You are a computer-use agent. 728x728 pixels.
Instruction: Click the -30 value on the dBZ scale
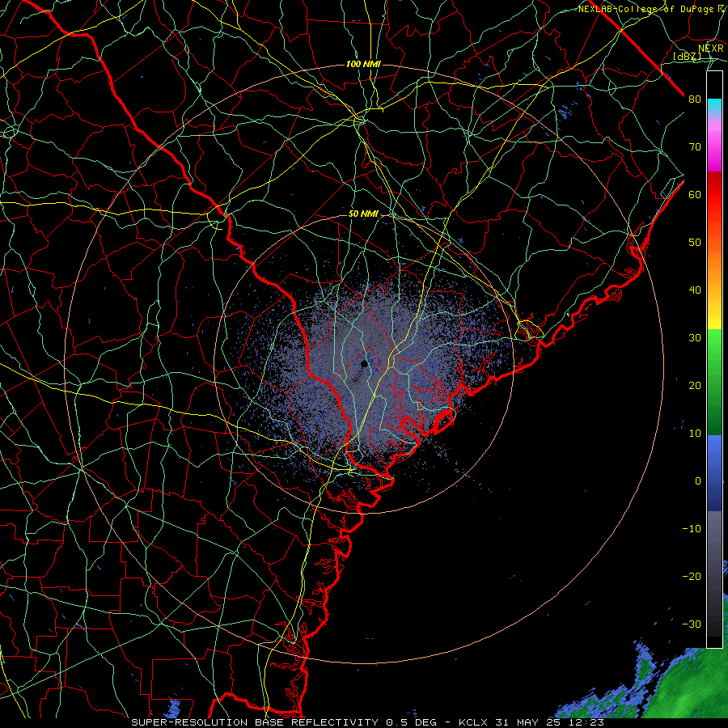[692, 624]
